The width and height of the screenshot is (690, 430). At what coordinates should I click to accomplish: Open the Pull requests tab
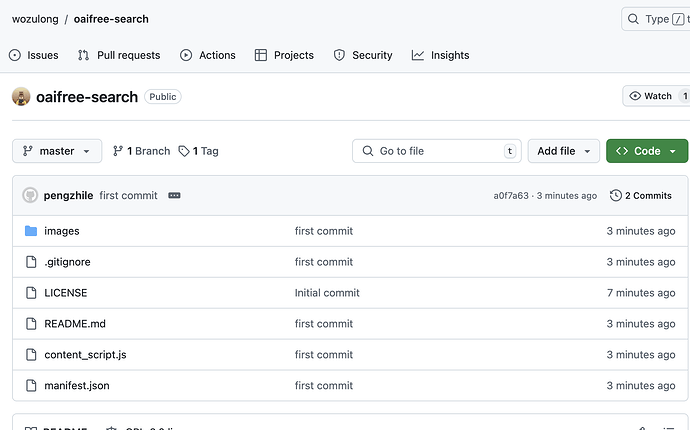coord(119,55)
